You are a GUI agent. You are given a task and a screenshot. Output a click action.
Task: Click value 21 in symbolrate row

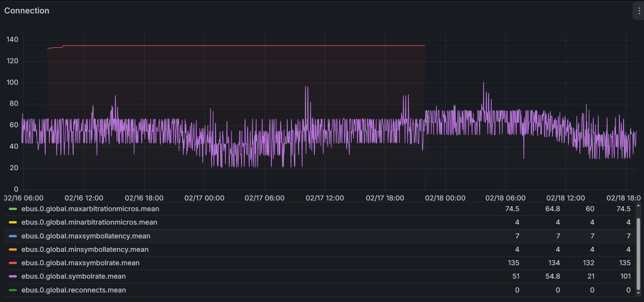point(591,276)
